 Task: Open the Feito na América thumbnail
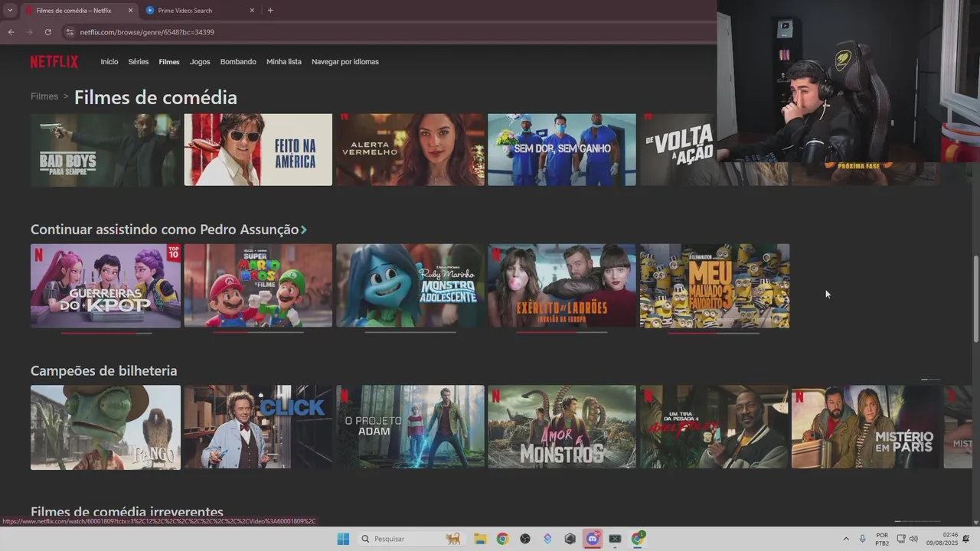pos(258,150)
